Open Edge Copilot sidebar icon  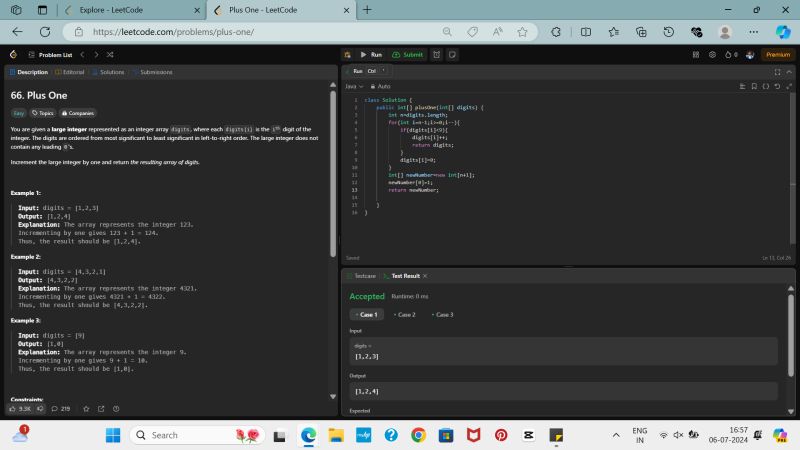[x=783, y=32]
